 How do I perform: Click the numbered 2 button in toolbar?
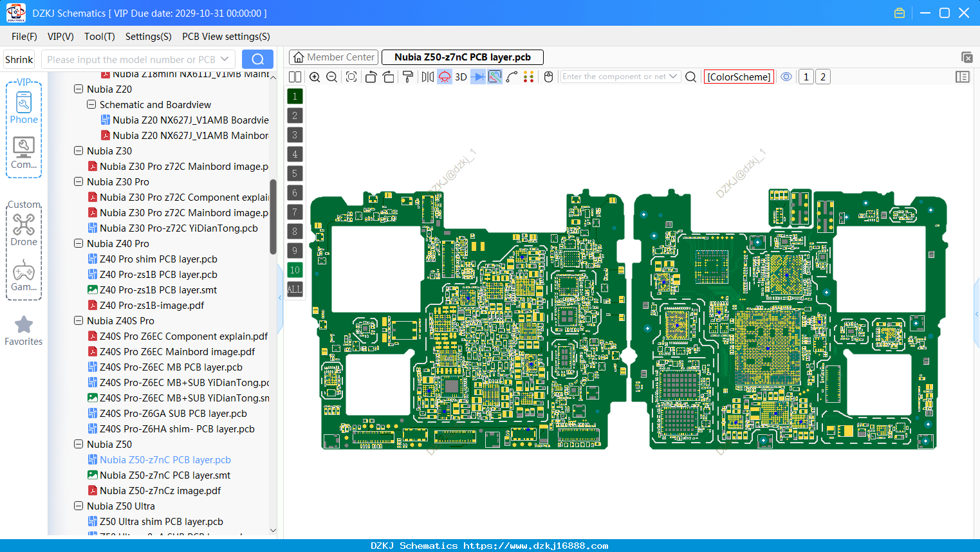(823, 77)
